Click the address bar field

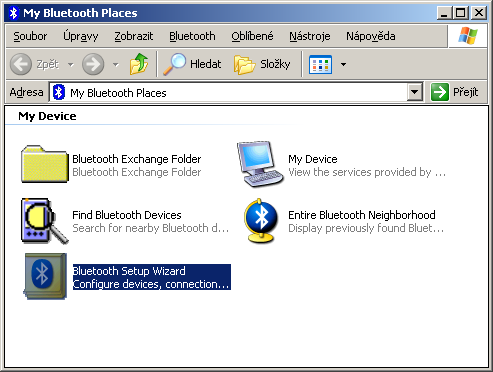click(236, 92)
